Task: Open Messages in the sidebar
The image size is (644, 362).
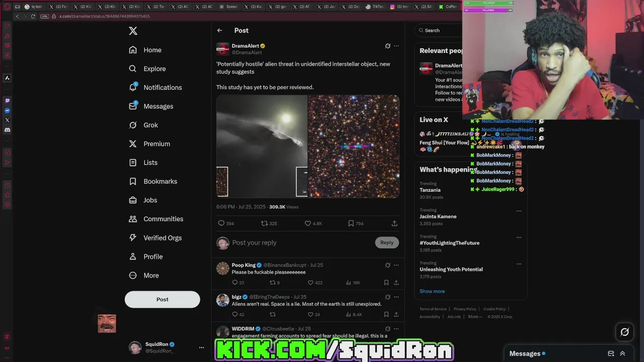Action: 151,106
